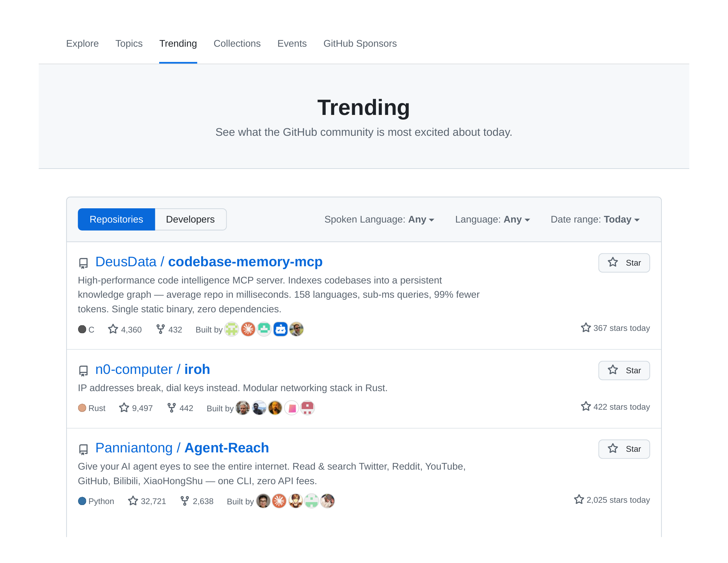Click the repo icon beside iroh

tap(83, 371)
